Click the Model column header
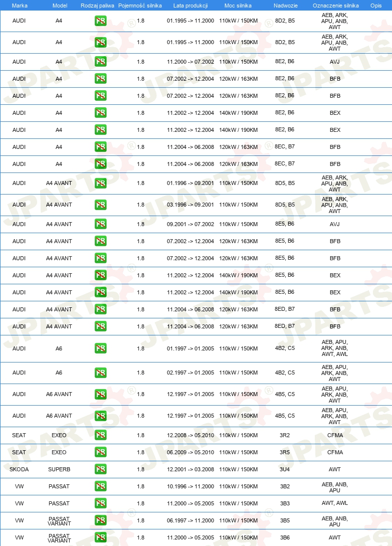392x546 pixels. (60, 6)
